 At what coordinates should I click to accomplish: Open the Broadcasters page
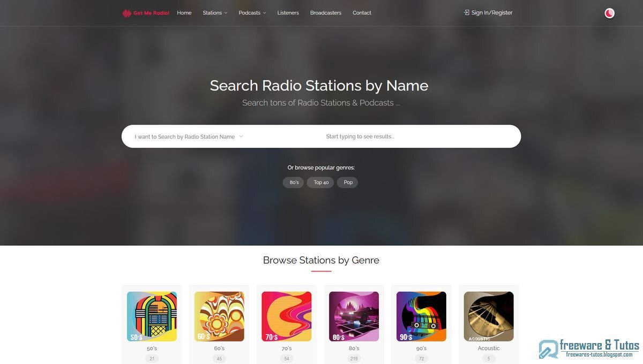point(326,13)
